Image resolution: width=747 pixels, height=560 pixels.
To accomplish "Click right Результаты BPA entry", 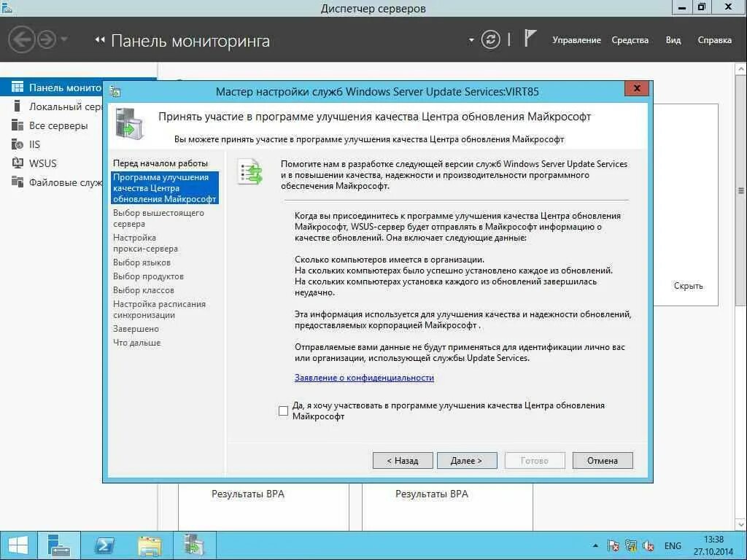I will coord(432,494).
